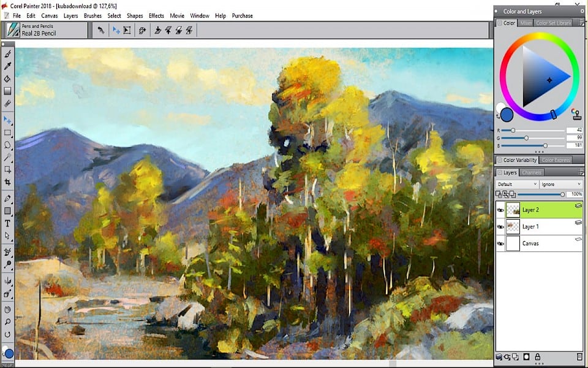588x368 pixels.
Task: Select the Dropper tool in the toolbox
Action: click(x=8, y=66)
